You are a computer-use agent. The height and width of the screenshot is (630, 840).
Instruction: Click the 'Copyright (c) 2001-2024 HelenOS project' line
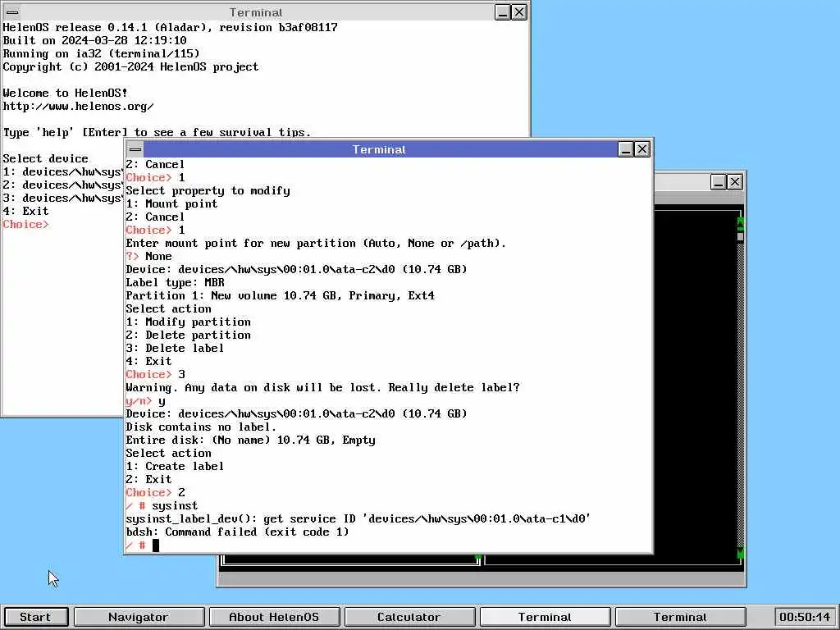[130, 67]
